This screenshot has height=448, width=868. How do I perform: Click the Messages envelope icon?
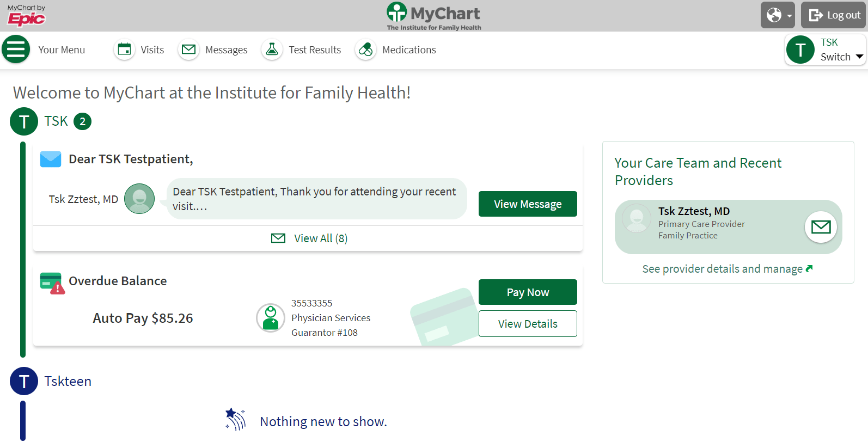click(x=188, y=49)
